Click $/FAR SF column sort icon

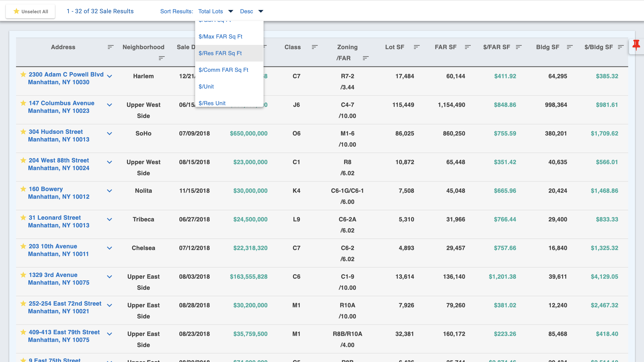point(519,47)
